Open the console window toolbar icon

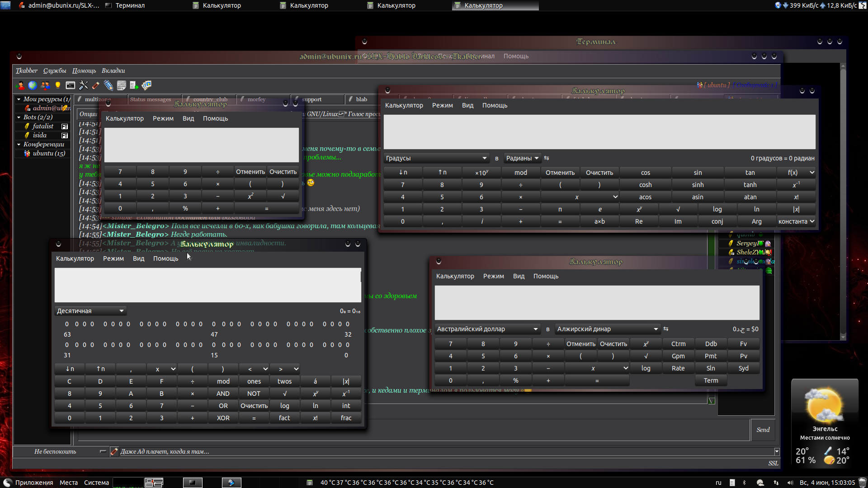point(71,85)
